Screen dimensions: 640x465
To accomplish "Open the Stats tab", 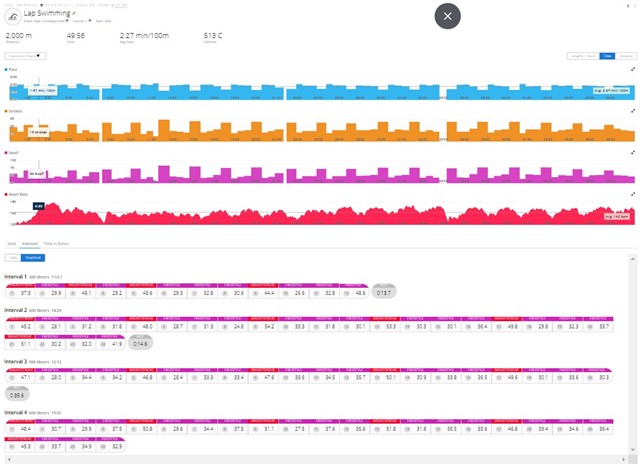I will pyautogui.click(x=11, y=244).
